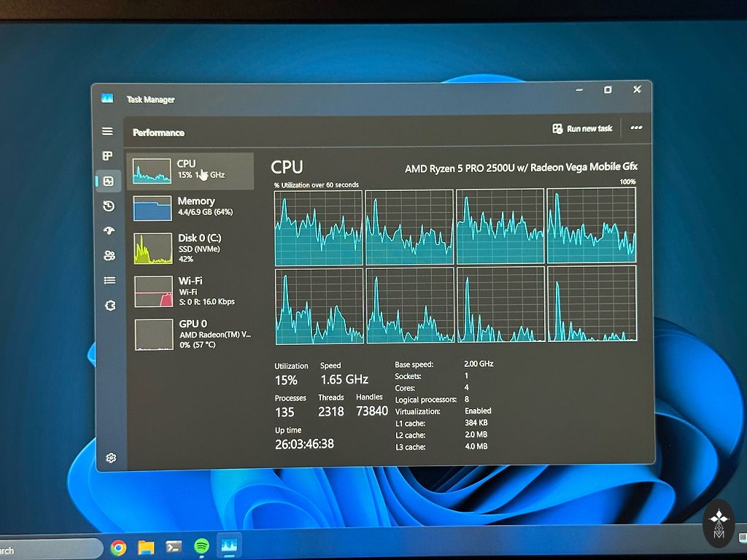Open Spotify from the taskbar
Image resolution: width=747 pixels, height=560 pixels.
tap(202, 546)
